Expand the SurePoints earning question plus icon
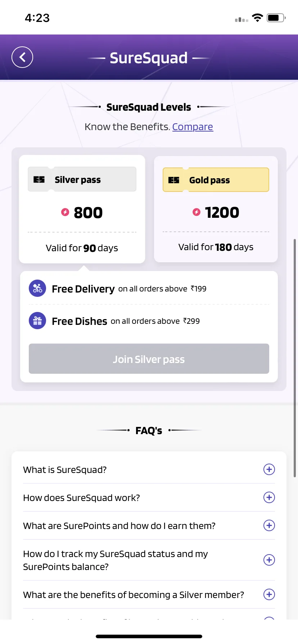 269,525
